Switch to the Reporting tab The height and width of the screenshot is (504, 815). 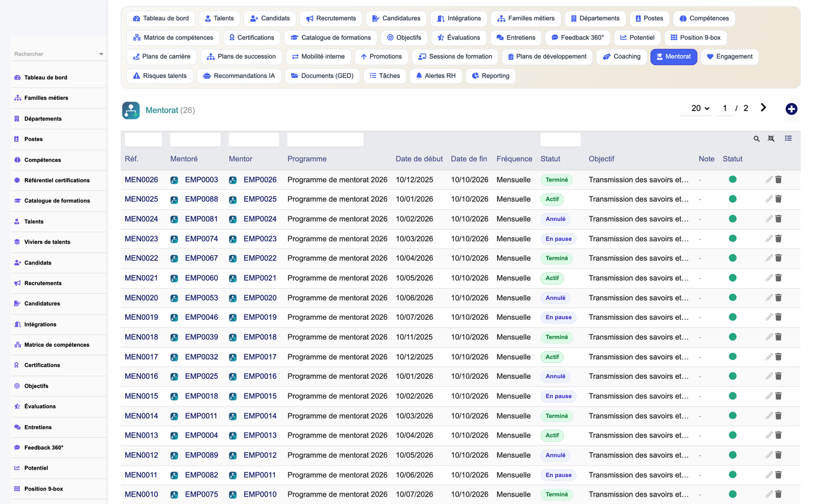click(x=490, y=76)
